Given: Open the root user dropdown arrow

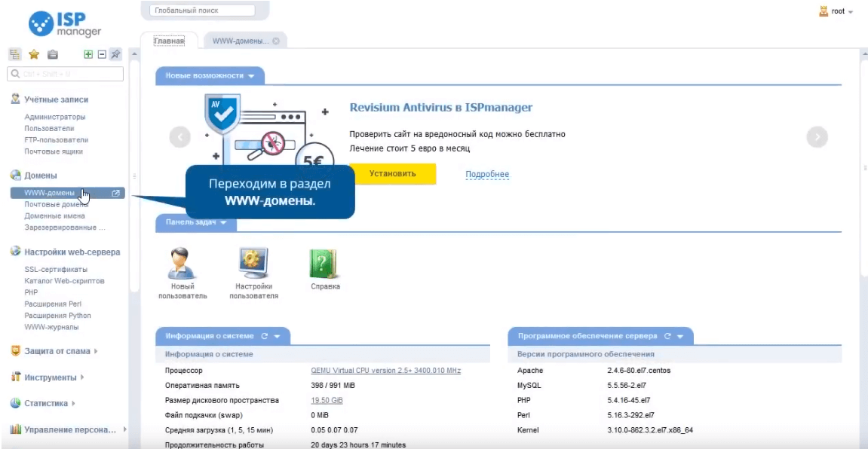Looking at the screenshot, I should click(851, 11).
